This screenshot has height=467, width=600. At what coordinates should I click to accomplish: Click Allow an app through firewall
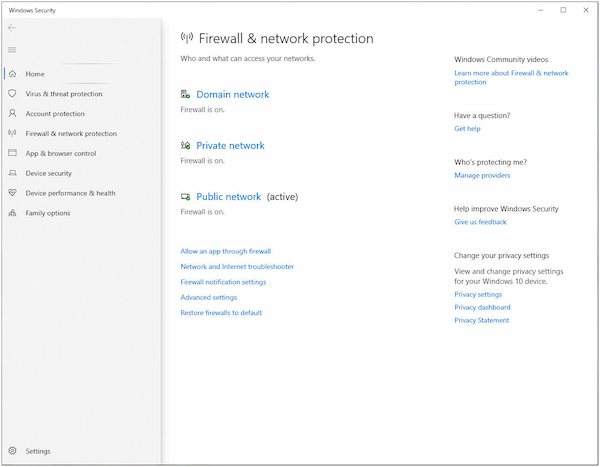[225, 251]
